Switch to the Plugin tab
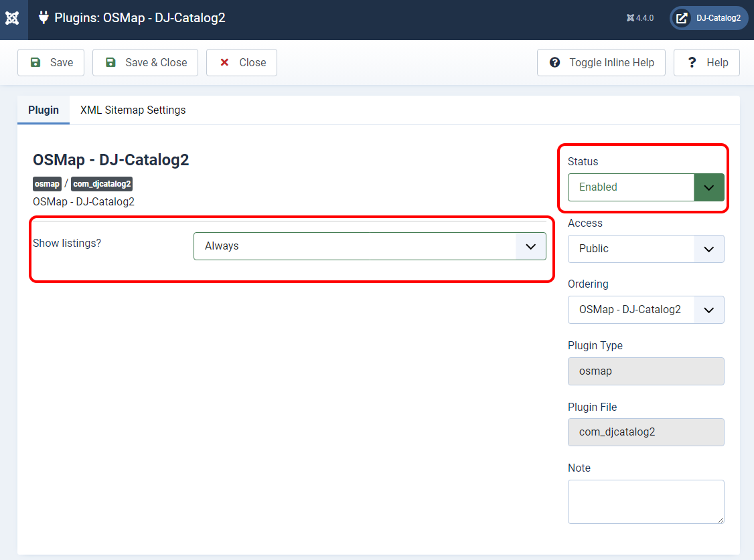Viewport: 754px width, 560px height. [x=44, y=110]
